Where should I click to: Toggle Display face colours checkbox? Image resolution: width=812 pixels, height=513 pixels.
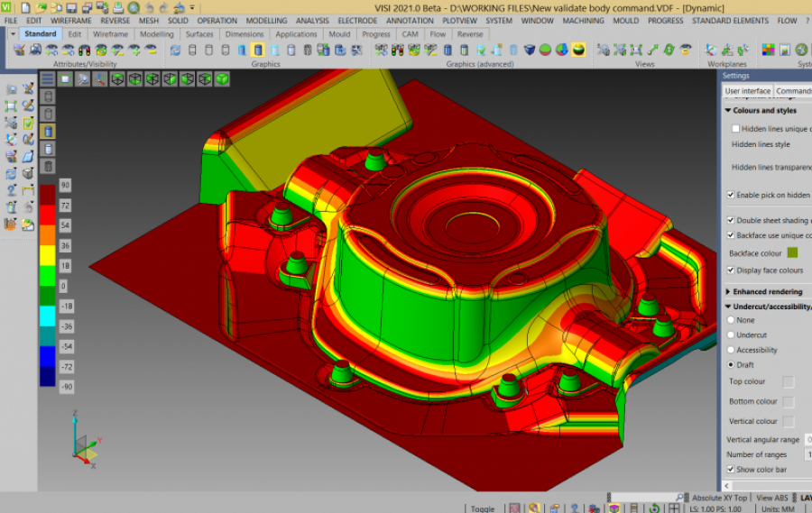tap(731, 270)
